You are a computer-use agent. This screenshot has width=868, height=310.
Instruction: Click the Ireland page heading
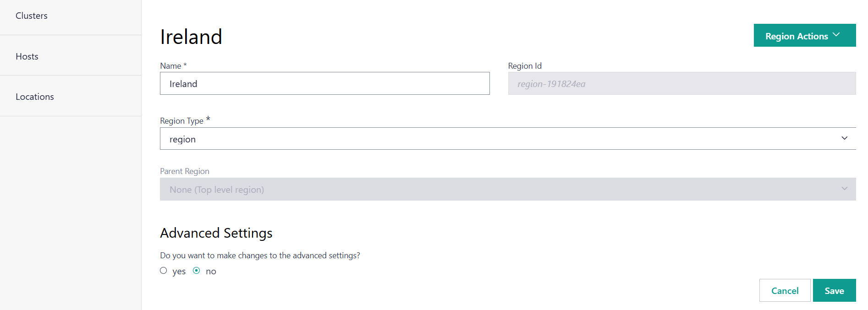tap(191, 37)
